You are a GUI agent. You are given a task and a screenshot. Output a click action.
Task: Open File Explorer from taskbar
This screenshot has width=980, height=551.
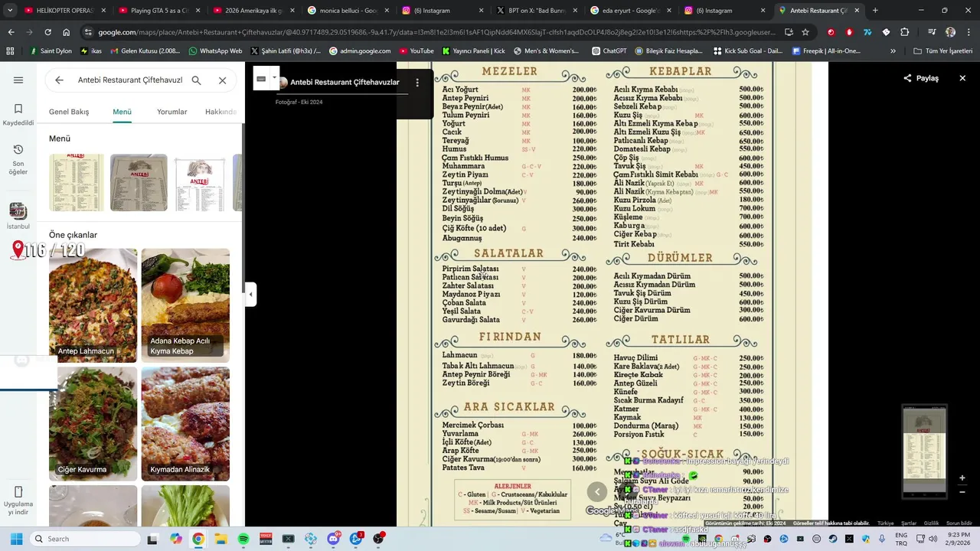click(x=220, y=539)
